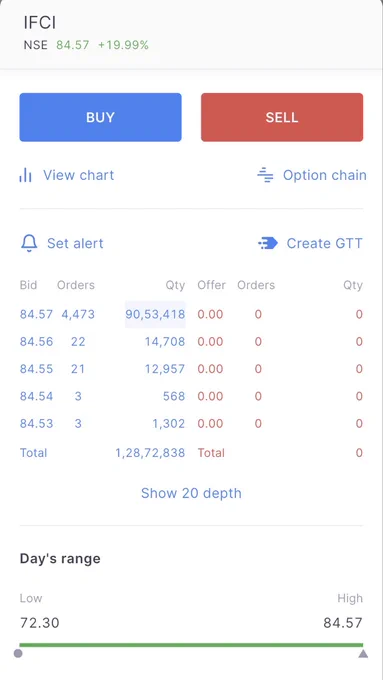The image size is (383, 680).
Task: Open the BUY order button
Action: coord(100,117)
